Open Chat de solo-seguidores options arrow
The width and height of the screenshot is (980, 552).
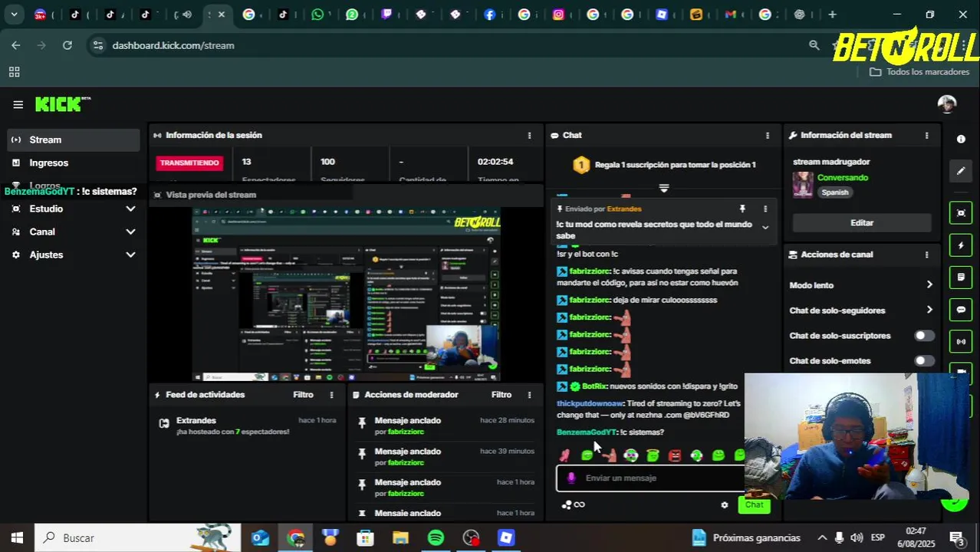tap(929, 310)
